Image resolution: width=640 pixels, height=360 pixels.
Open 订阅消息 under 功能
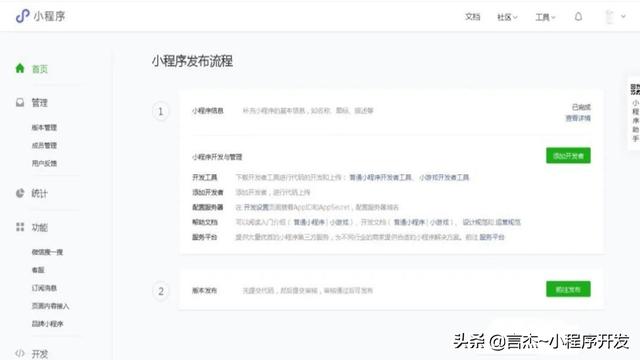[x=44, y=288]
